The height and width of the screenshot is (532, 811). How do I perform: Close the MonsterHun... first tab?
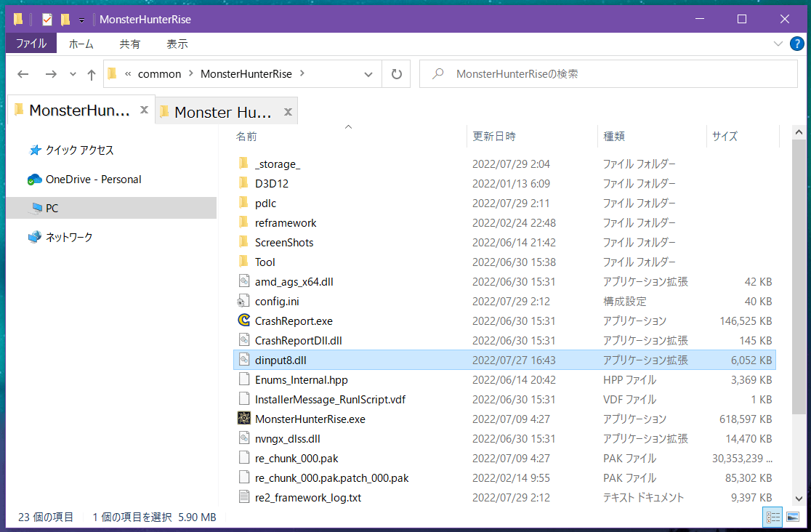145,110
